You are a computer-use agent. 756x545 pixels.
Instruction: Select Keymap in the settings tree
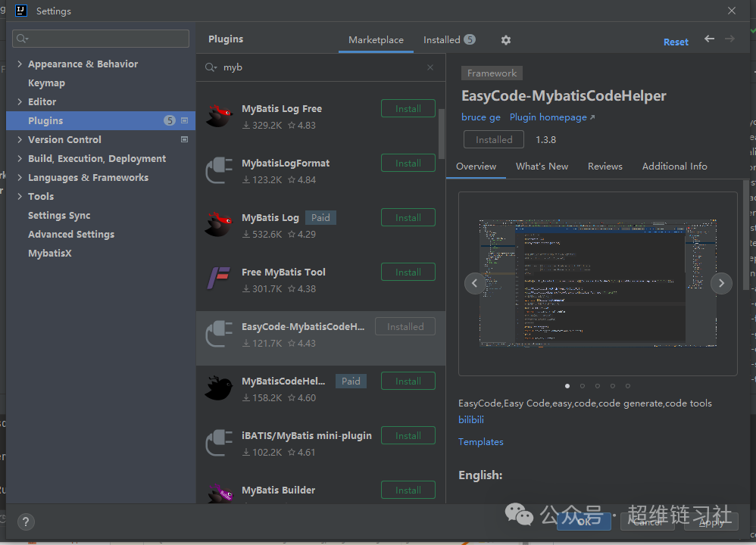click(x=46, y=83)
